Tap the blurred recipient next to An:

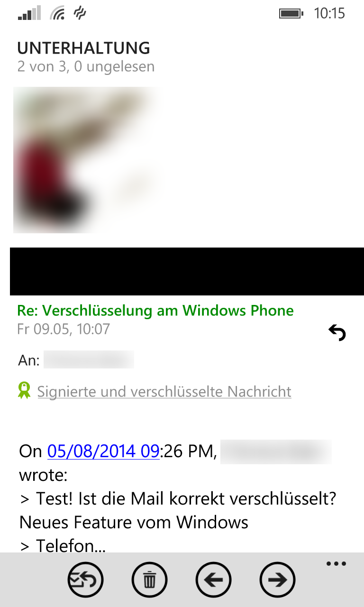(x=89, y=360)
